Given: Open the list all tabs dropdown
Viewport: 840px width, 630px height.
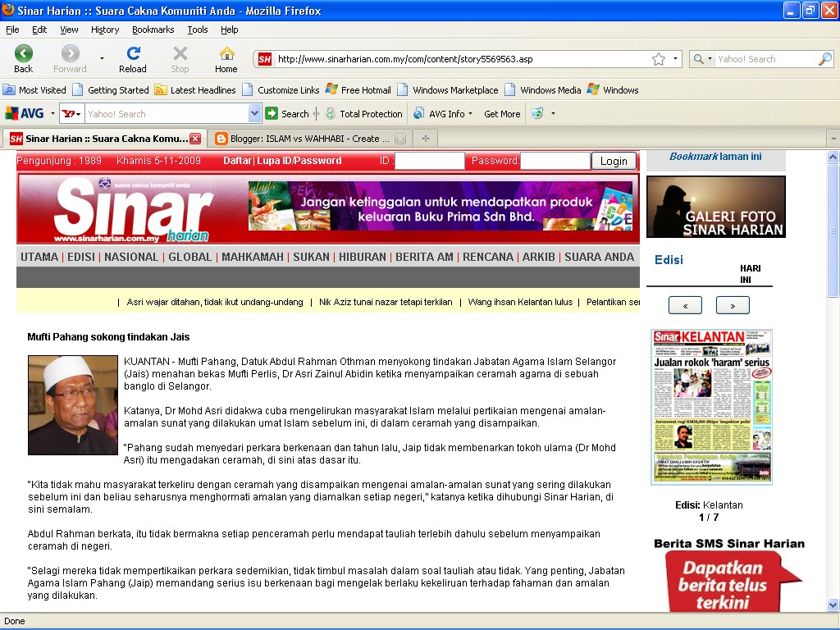Looking at the screenshot, I should [833, 139].
